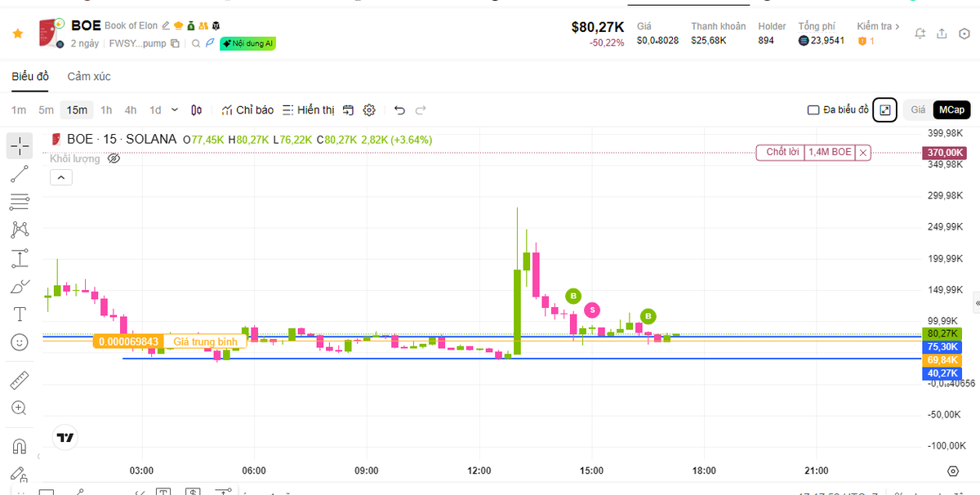Open price axis settings gear at bottom right
This screenshot has width=980, height=495.
[x=952, y=471]
